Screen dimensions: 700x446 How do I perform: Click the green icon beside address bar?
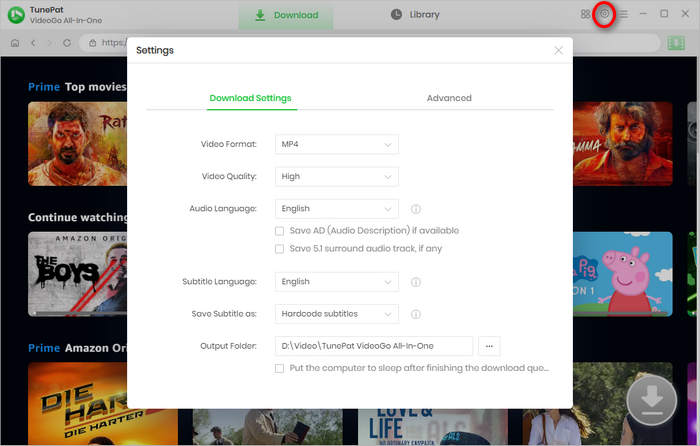676,43
